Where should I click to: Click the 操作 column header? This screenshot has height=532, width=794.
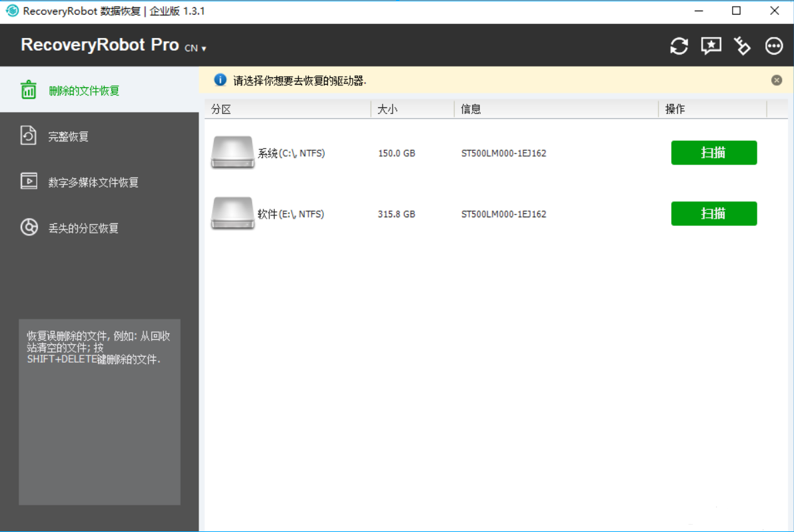(713, 109)
